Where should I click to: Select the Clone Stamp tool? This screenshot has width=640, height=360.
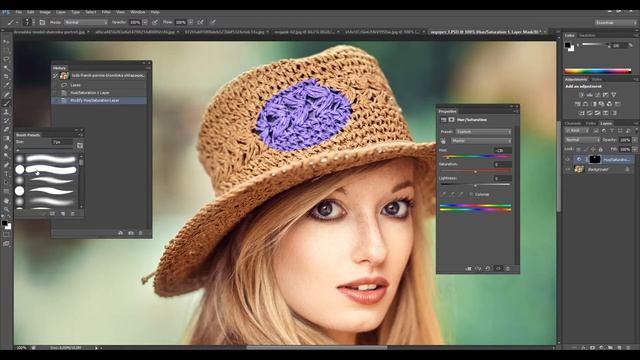coord(6,112)
